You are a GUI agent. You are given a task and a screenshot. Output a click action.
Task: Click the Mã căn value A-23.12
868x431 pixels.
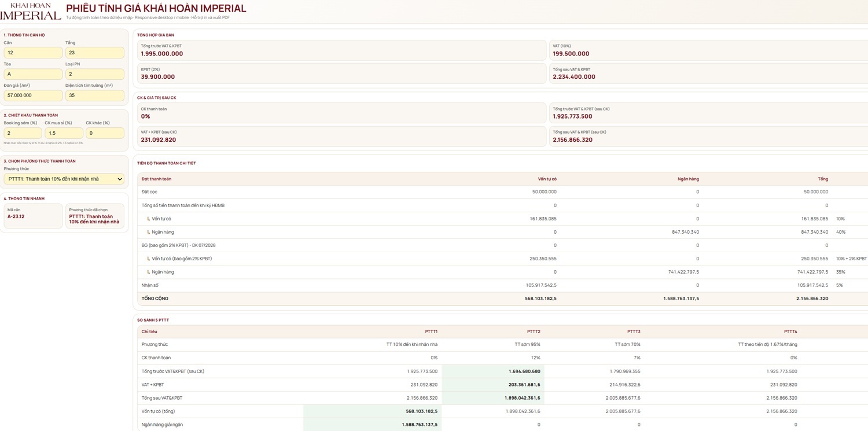pyautogui.click(x=16, y=216)
